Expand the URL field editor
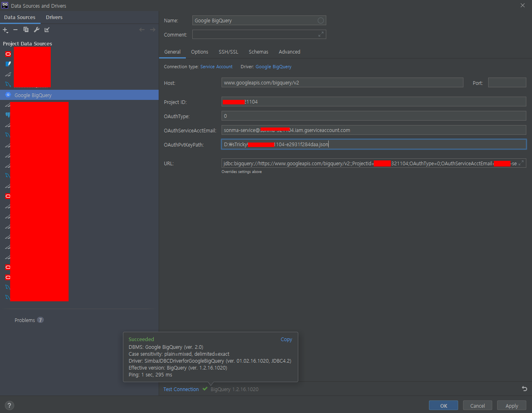 [x=521, y=163]
